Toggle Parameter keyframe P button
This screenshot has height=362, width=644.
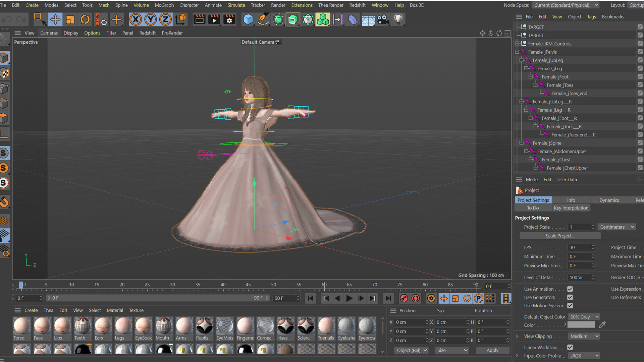click(x=479, y=298)
